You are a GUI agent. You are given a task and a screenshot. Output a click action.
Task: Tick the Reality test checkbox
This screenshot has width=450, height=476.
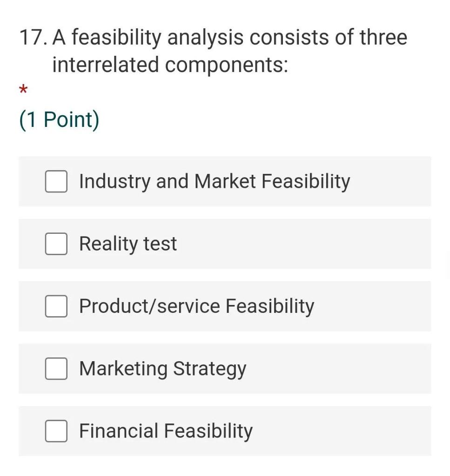[56, 244]
